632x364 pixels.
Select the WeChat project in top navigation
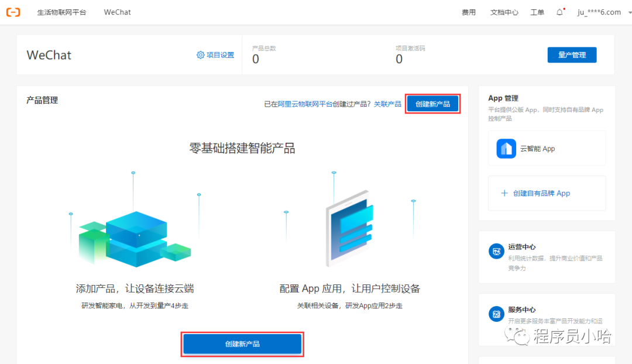point(117,12)
